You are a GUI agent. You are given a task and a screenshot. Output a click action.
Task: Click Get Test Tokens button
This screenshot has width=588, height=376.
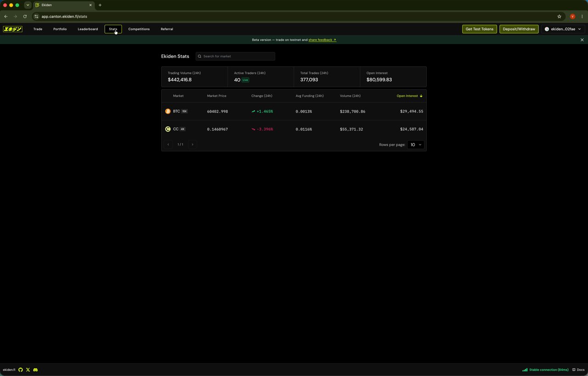point(479,29)
